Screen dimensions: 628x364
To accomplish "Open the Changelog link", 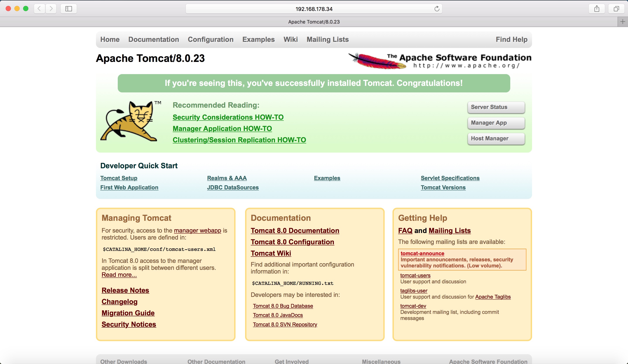I will 119,302.
